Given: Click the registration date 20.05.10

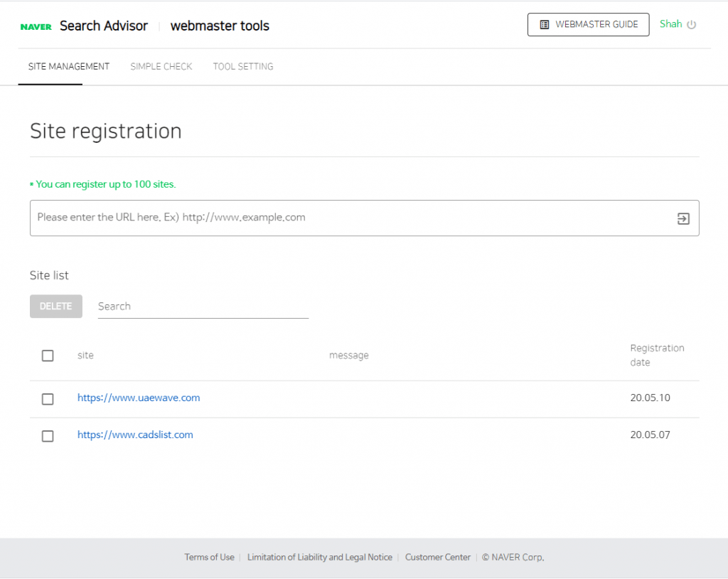Looking at the screenshot, I should click(x=650, y=398).
